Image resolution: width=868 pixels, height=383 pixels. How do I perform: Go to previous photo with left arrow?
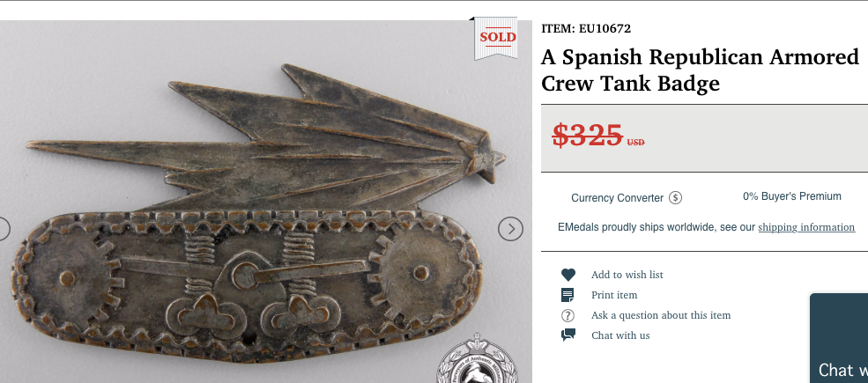click(x=3, y=229)
